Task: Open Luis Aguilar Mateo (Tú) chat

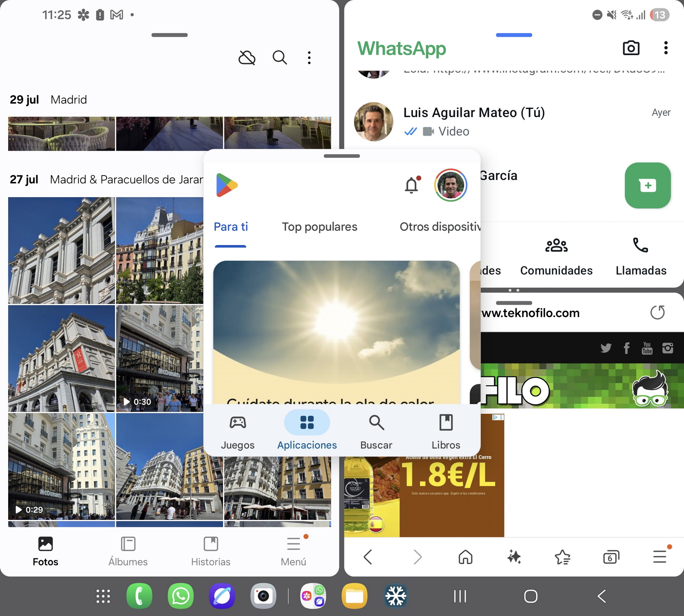Action: coord(513,122)
